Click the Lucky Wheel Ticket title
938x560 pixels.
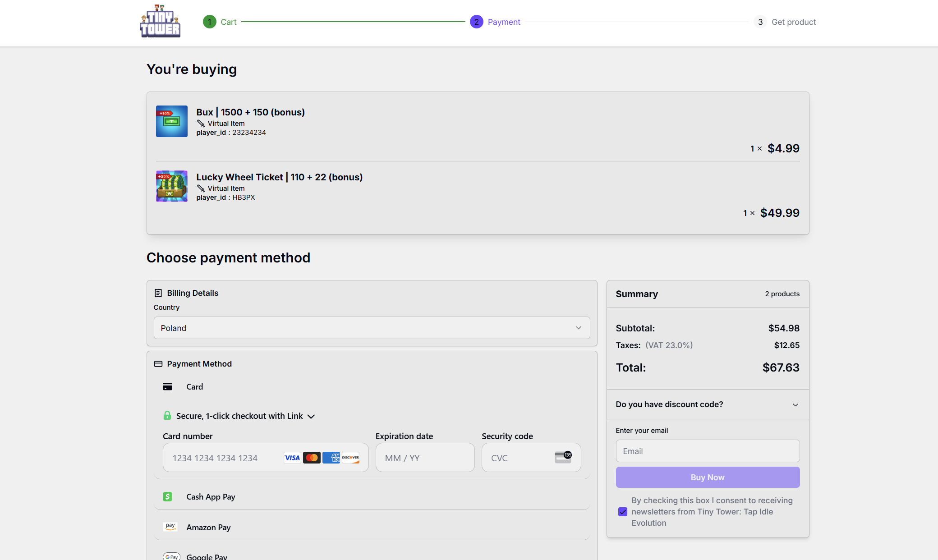click(x=279, y=177)
